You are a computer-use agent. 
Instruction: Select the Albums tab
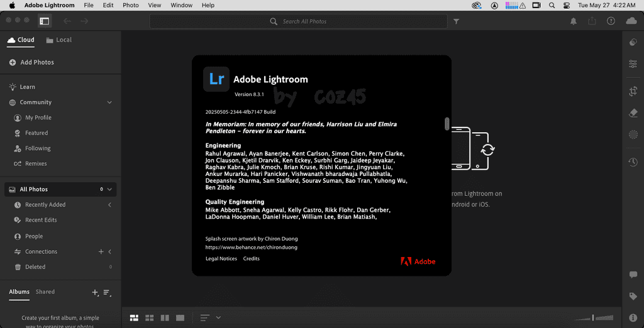point(19,292)
